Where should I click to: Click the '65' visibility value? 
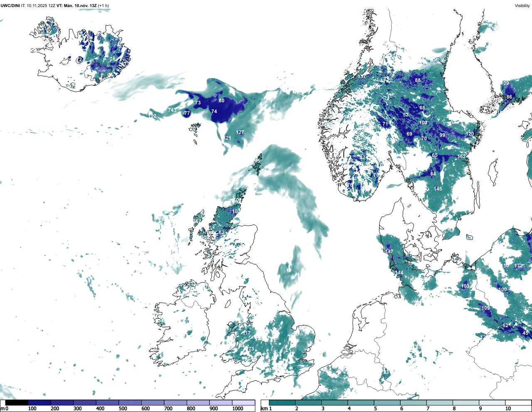[435, 155]
